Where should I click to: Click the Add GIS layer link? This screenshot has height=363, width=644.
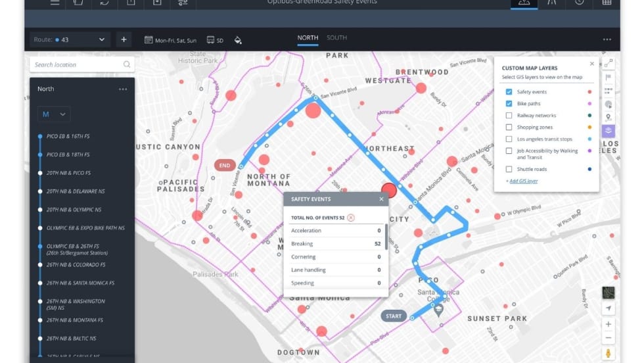pos(522,181)
